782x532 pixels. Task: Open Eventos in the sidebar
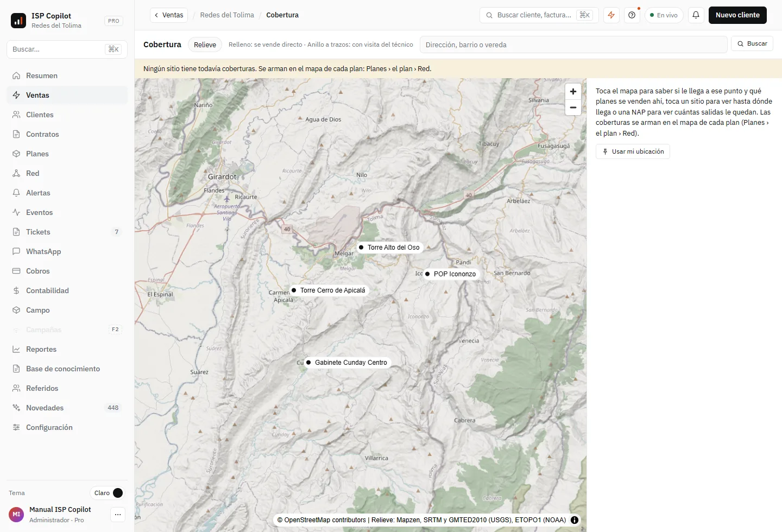click(67, 212)
